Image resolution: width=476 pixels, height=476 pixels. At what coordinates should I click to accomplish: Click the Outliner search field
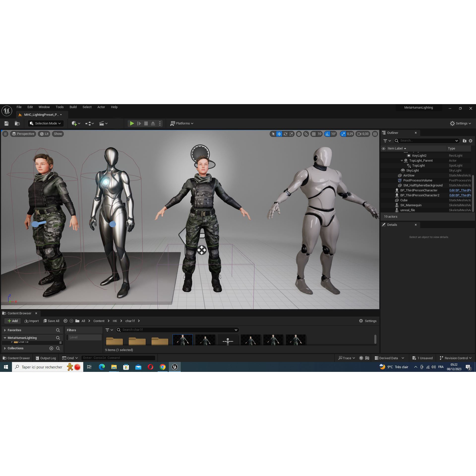(x=427, y=141)
